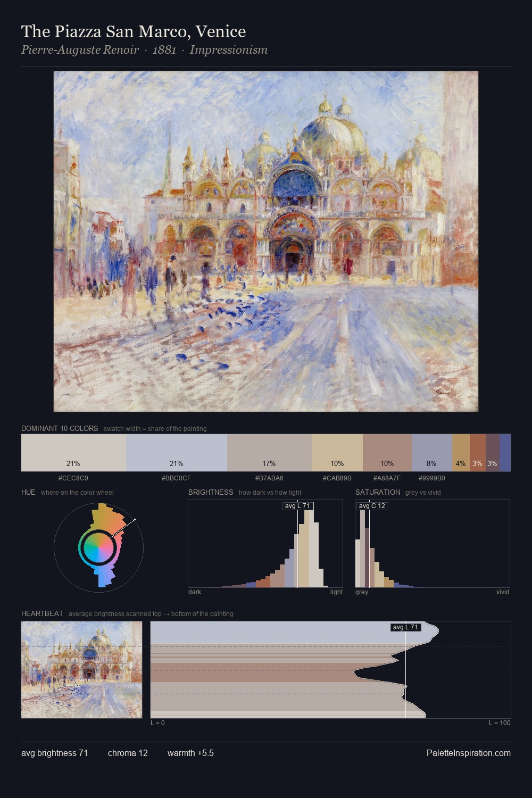Click the avg brightness 71 footer text
Screen dimensions: 532x798
pyautogui.click(x=55, y=753)
